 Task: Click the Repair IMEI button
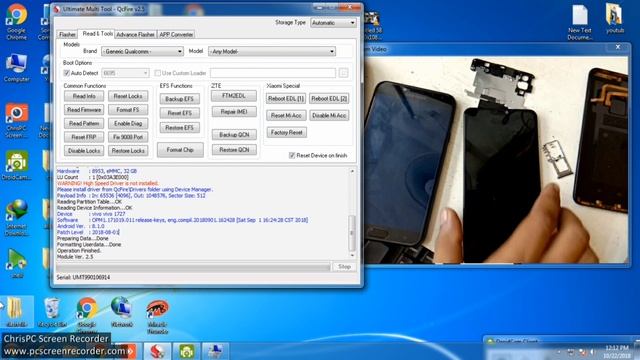(234, 112)
